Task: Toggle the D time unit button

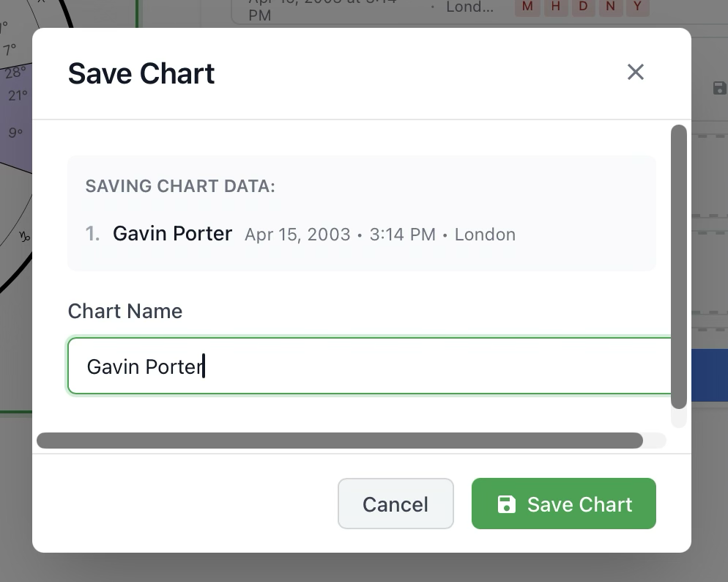Action: click(x=583, y=7)
